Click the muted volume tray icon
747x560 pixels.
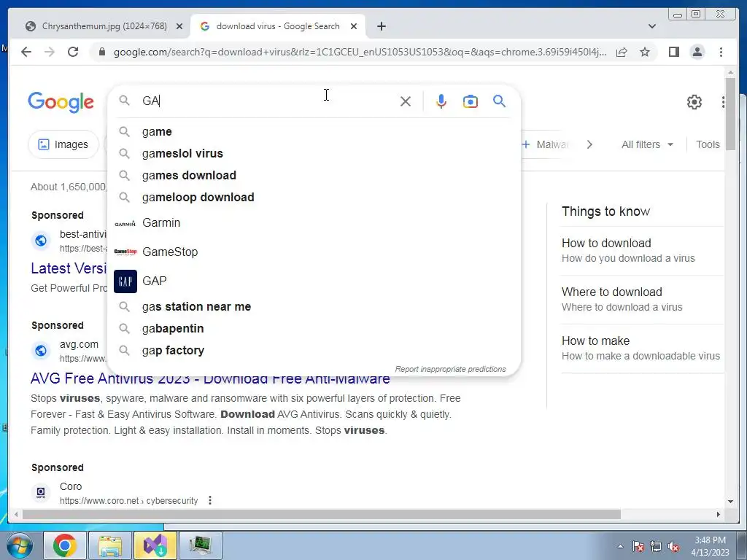(673, 547)
